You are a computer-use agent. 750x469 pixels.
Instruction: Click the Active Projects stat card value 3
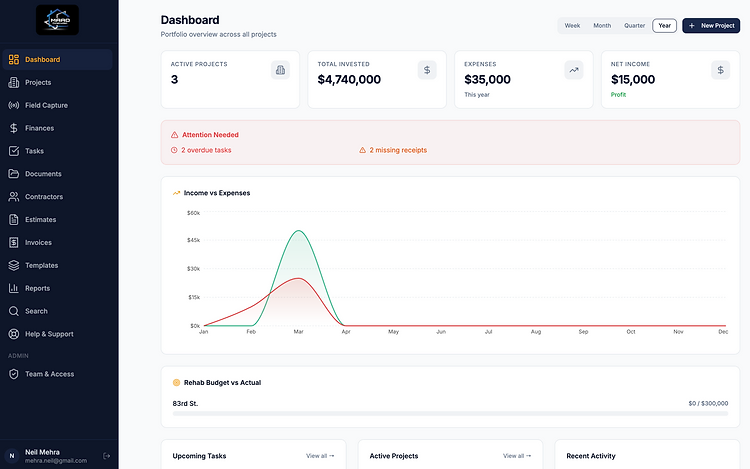click(x=175, y=80)
